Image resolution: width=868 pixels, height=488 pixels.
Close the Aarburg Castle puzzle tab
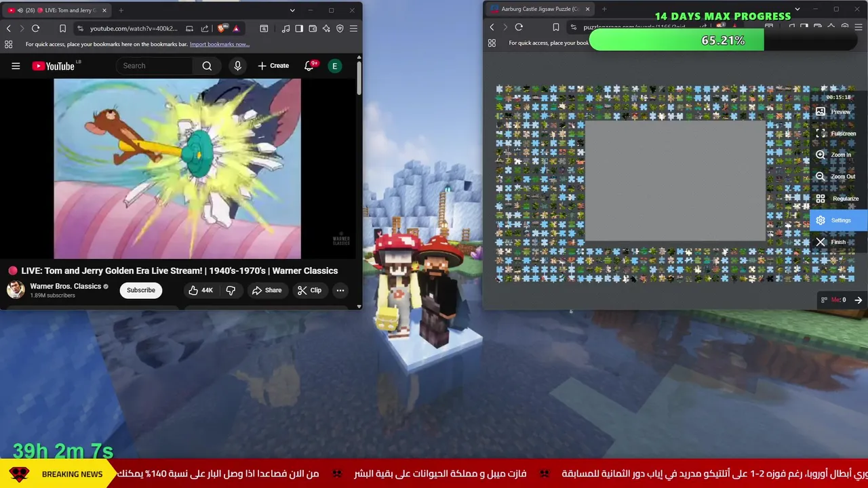[x=587, y=9]
